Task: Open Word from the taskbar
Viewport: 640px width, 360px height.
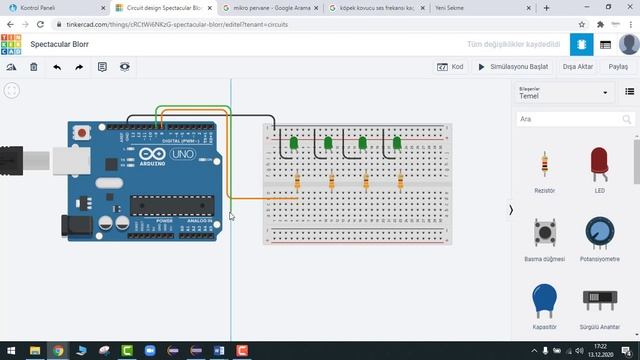Action: [219, 351]
